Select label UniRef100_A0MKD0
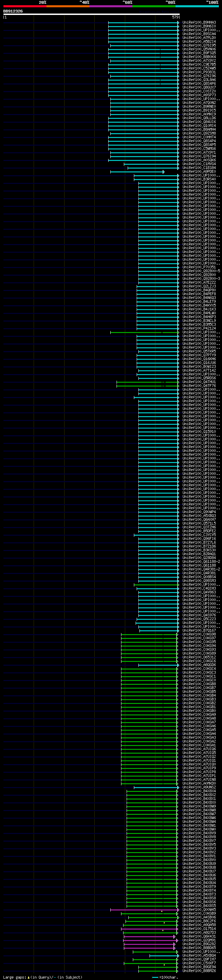Viewport: 222px width, 980px height. coord(199,783)
